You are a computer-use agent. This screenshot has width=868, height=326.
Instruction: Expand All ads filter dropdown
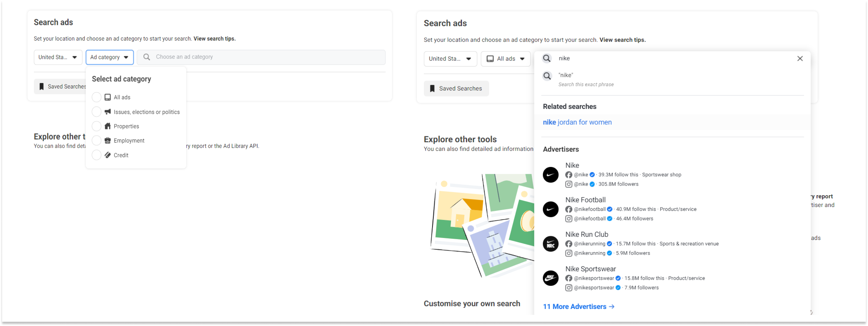[505, 58]
